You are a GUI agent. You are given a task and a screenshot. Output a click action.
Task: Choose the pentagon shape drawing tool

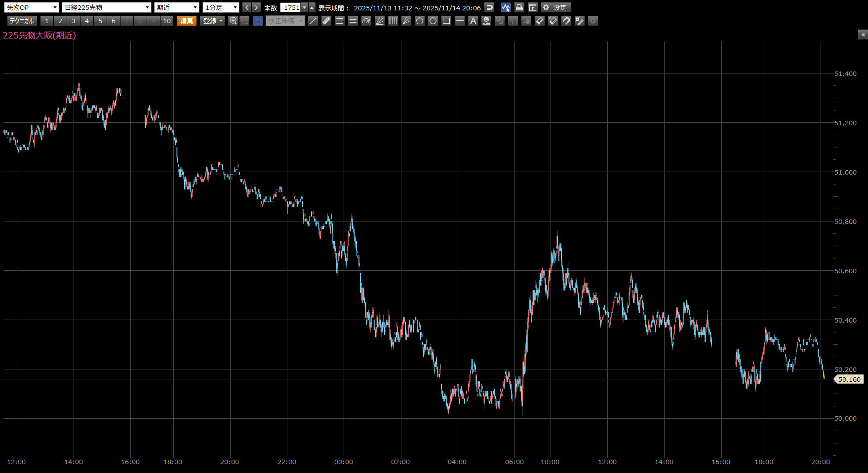pyautogui.click(x=420, y=21)
